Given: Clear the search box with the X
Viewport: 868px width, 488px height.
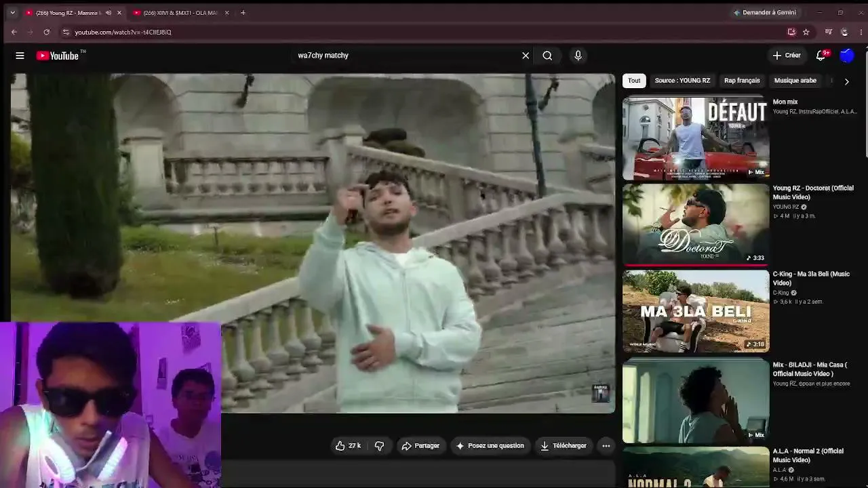Looking at the screenshot, I should pyautogui.click(x=526, y=56).
